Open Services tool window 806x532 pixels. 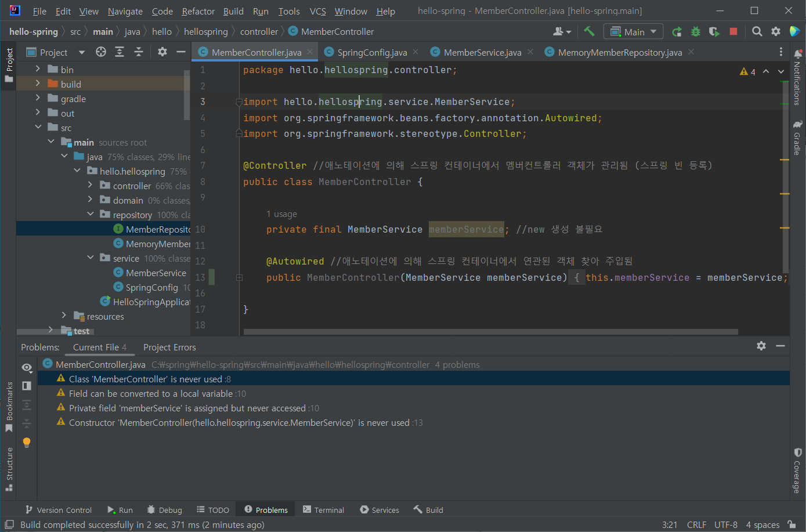tap(379, 510)
